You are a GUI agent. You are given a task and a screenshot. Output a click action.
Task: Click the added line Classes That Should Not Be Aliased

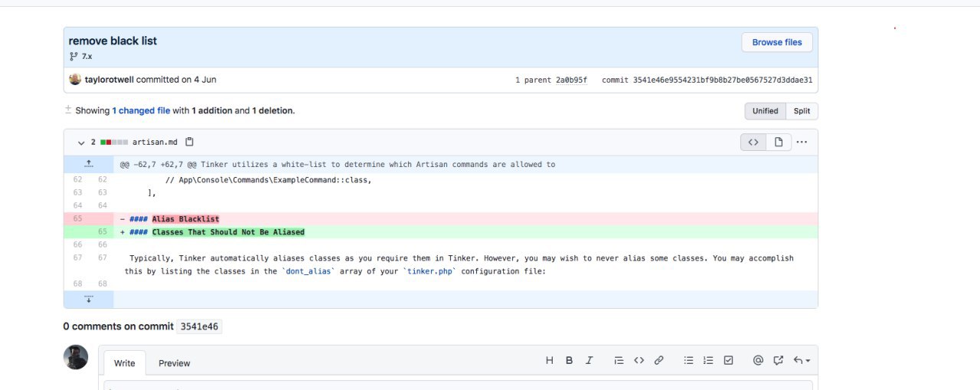(465, 232)
